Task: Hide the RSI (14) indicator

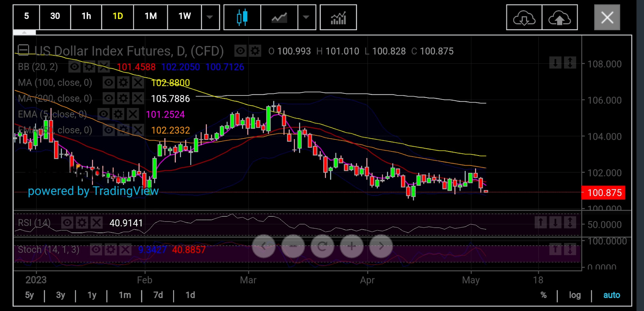Action: (x=67, y=222)
